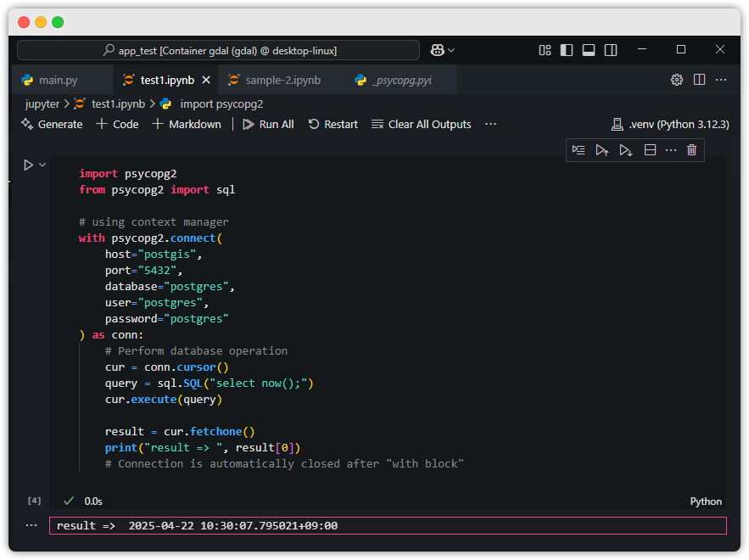Viewport: 749px width, 560px height.
Task: Open output actions ellipsis
Action: [x=31, y=525]
